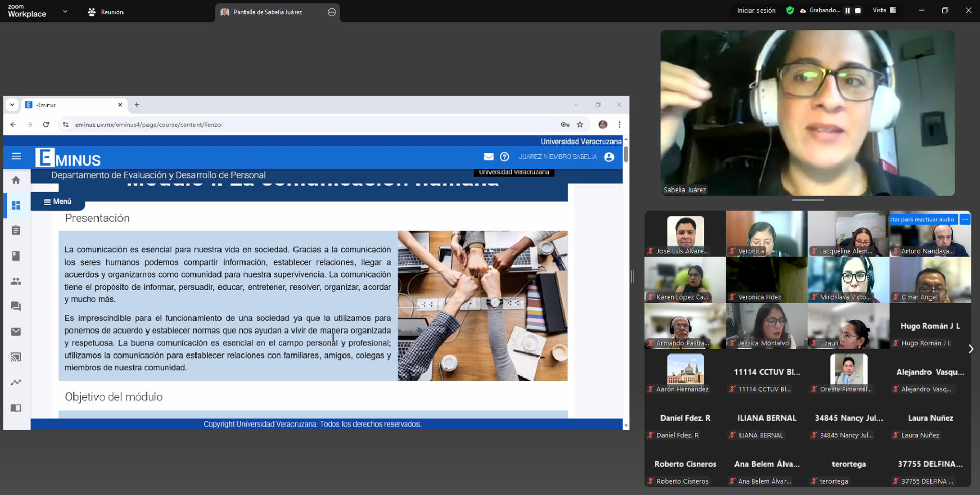Show next page of participants
980x495 pixels.
[x=970, y=349]
